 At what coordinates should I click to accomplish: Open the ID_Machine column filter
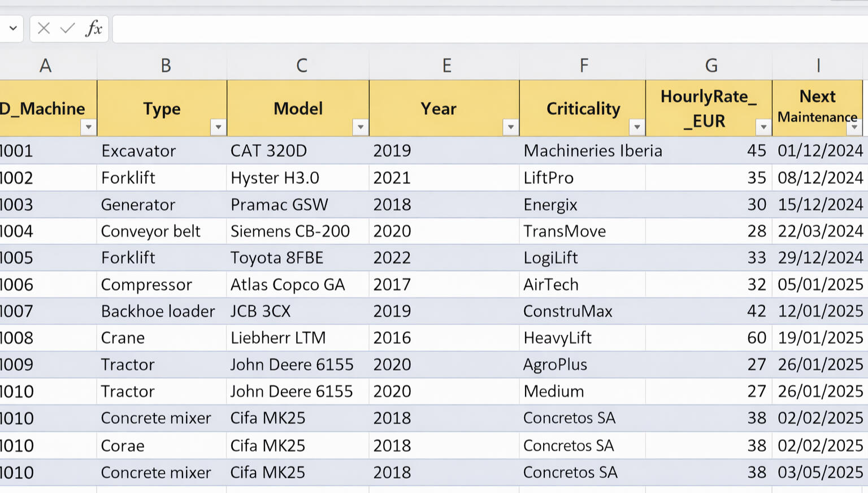pyautogui.click(x=89, y=128)
